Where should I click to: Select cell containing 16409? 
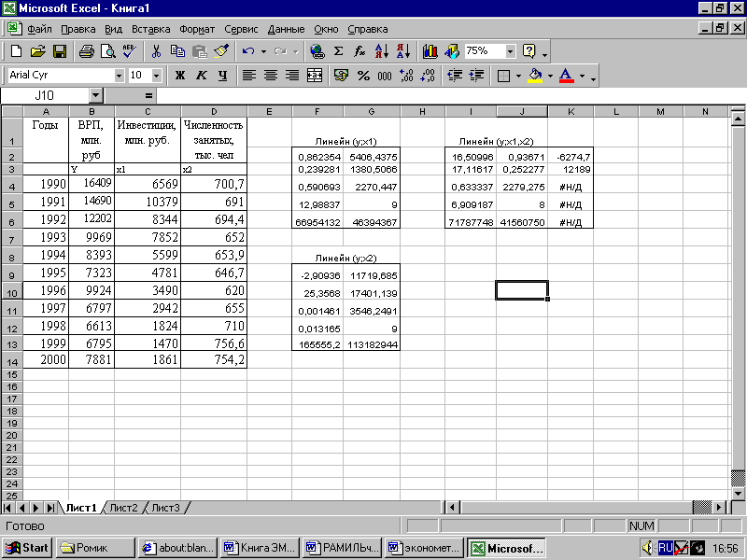pos(92,183)
